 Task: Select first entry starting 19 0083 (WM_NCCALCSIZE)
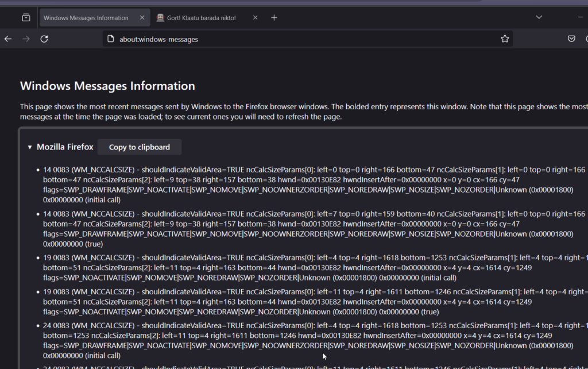pos(315,268)
